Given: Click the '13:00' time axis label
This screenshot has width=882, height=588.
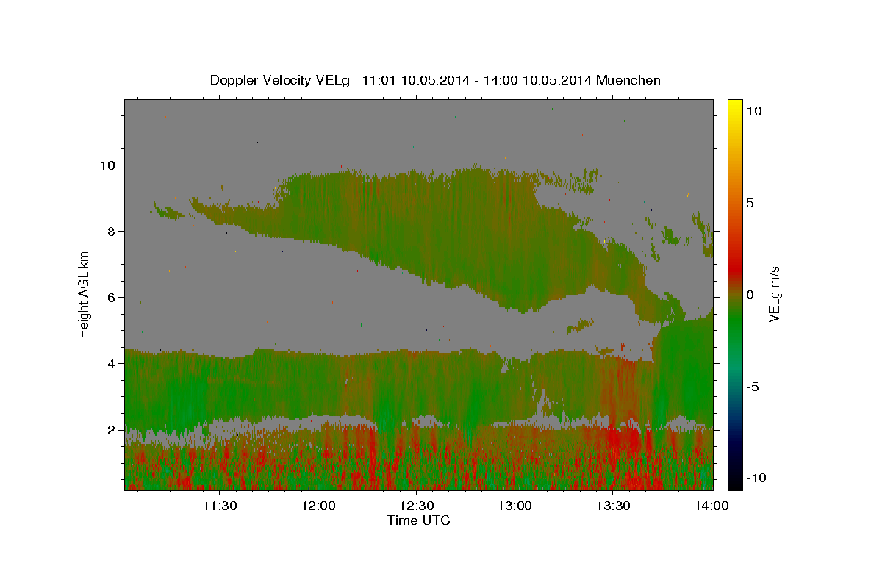Looking at the screenshot, I should coord(514,506).
